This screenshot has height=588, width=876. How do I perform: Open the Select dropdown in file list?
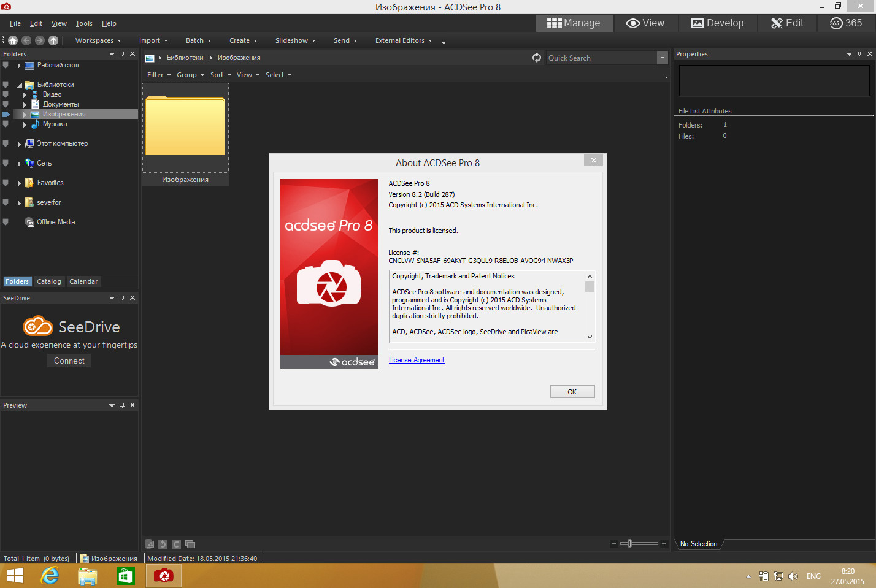(279, 75)
